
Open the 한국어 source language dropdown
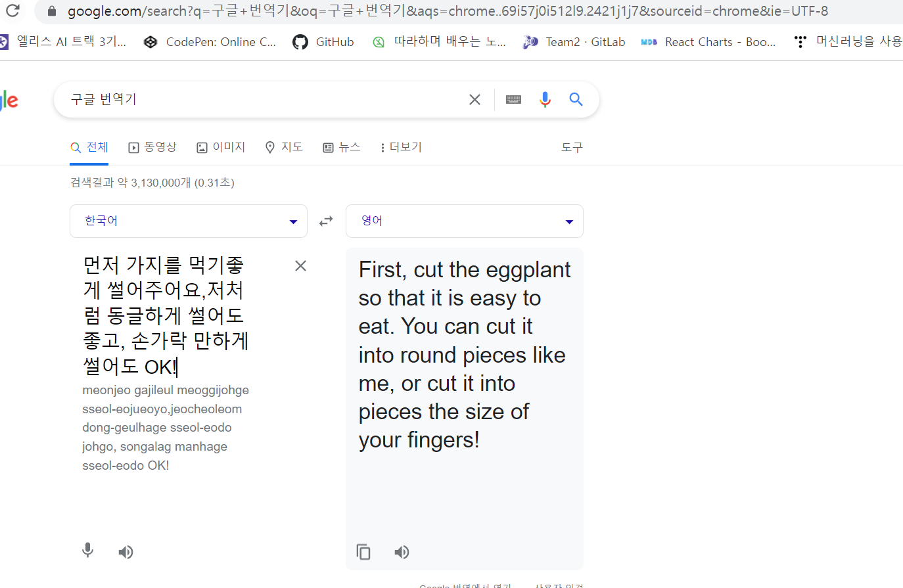click(x=189, y=221)
